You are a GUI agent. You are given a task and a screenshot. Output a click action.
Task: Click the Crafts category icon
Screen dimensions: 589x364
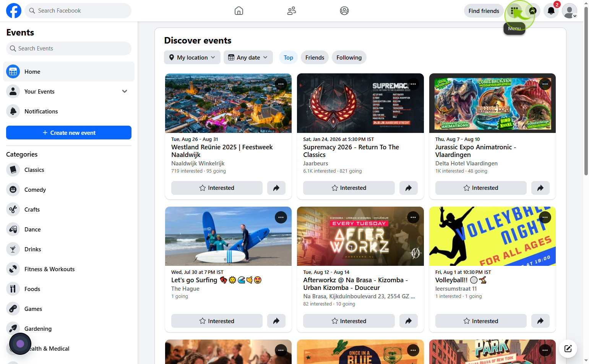(13, 209)
